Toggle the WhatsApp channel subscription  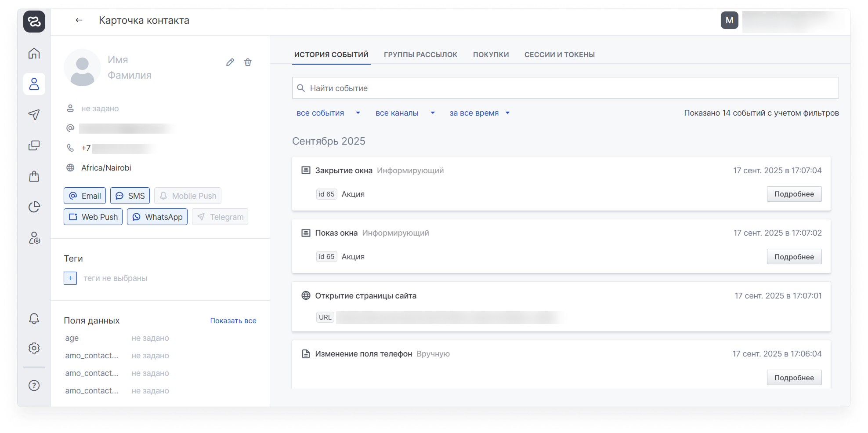pos(157,217)
